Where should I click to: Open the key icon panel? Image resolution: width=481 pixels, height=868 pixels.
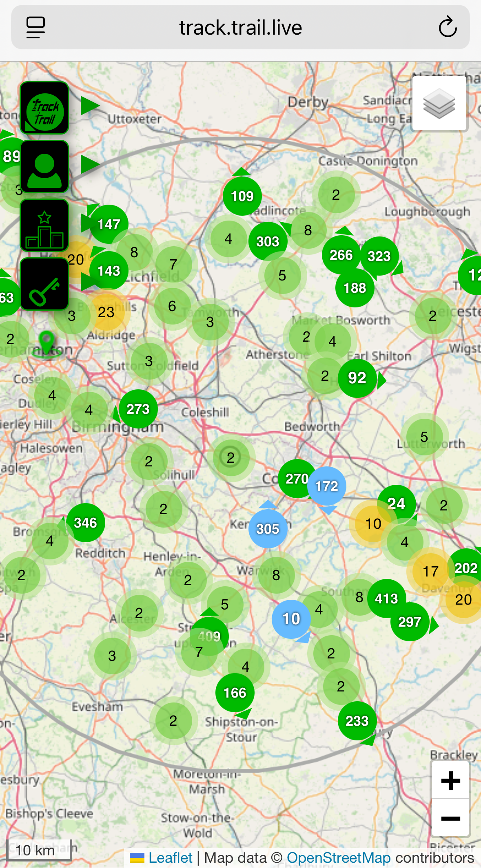[x=44, y=284]
